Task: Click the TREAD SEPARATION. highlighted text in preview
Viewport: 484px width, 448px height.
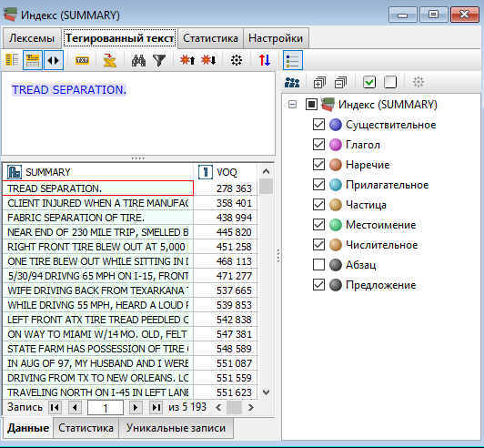Action: [69, 90]
